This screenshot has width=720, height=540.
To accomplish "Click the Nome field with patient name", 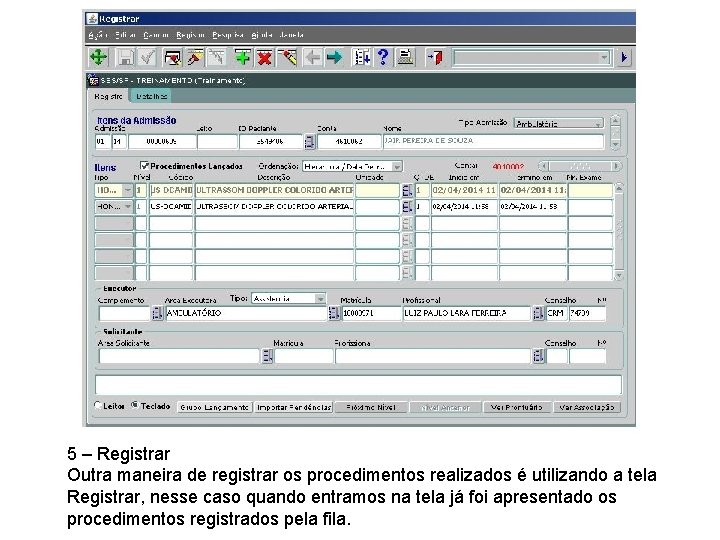I will pos(493,141).
